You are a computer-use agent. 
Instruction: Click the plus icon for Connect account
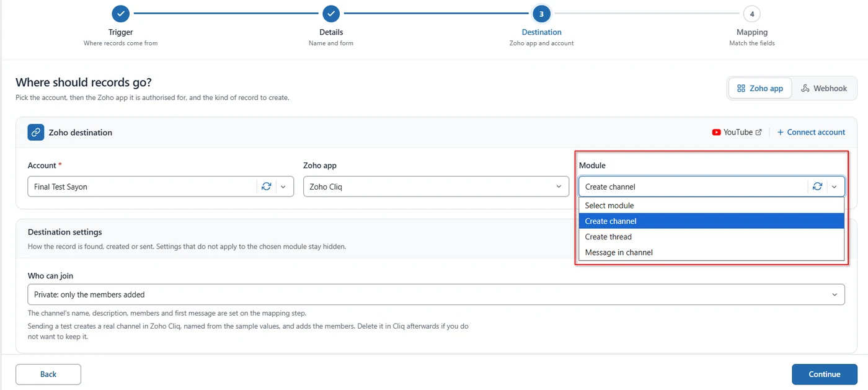[x=781, y=132]
